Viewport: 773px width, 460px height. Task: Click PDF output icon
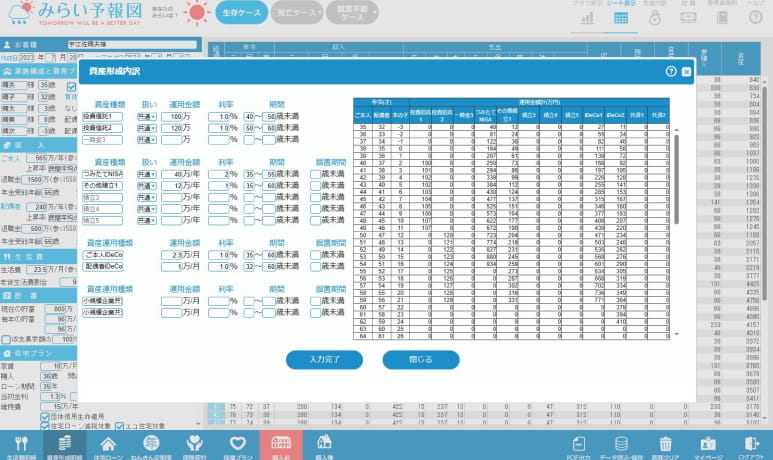(x=579, y=445)
